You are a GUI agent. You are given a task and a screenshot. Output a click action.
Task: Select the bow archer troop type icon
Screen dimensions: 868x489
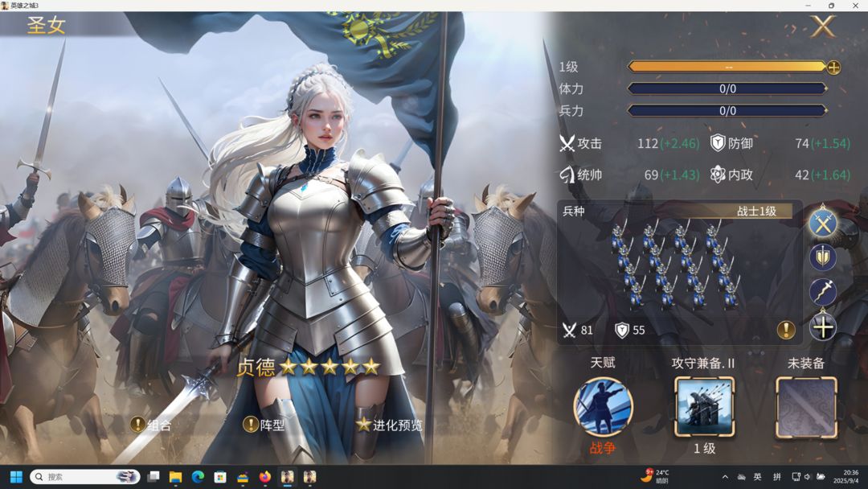click(823, 292)
